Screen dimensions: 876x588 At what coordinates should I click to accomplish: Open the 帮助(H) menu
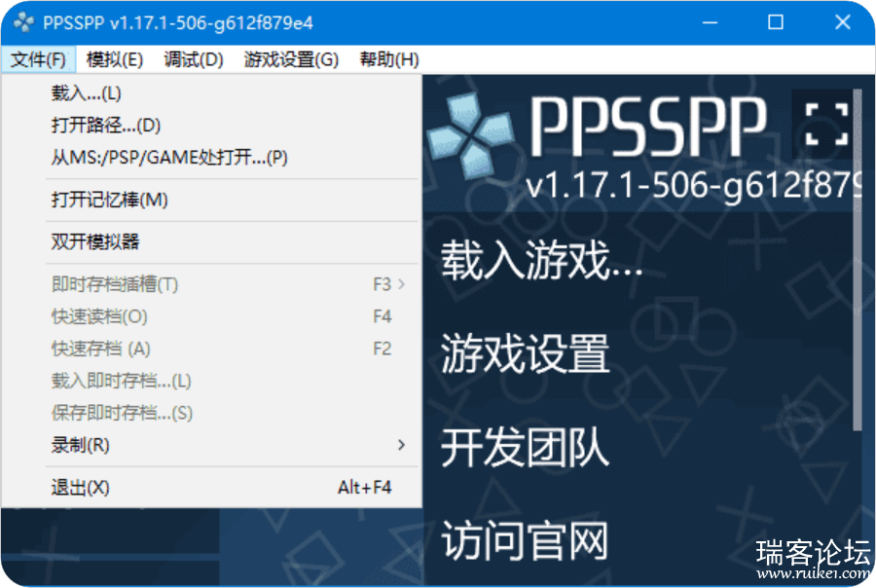[389, 59]
